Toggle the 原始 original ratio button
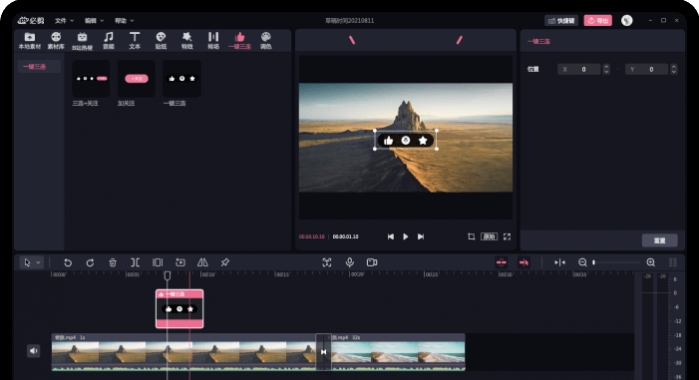This screenshot has height=380, width=699. (x=489, y=236)
